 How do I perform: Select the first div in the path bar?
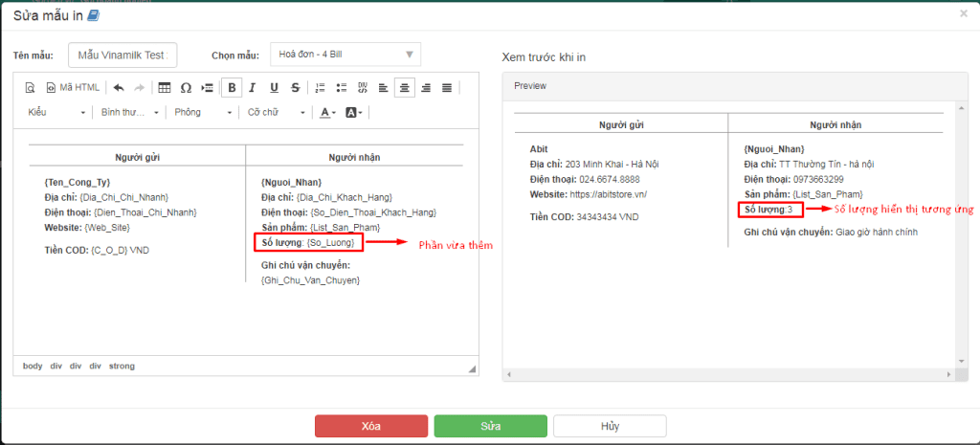coord(56,367)
